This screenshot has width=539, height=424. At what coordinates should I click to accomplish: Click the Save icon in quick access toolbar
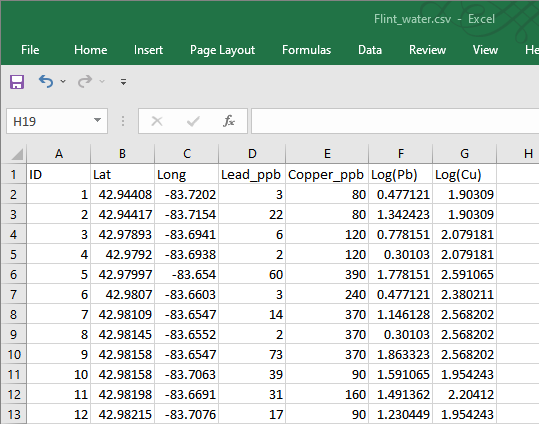(17, 82)
